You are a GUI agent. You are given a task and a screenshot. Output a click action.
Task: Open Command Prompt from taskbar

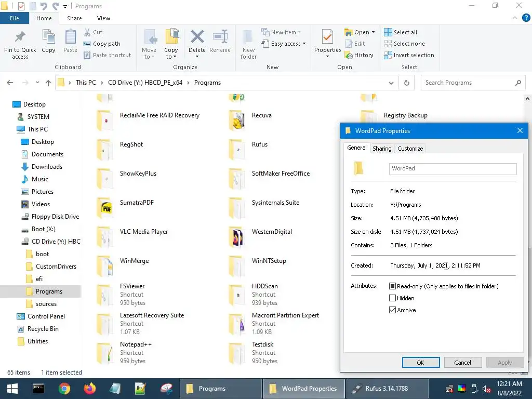pyautogui.click(x=38, y=389)
